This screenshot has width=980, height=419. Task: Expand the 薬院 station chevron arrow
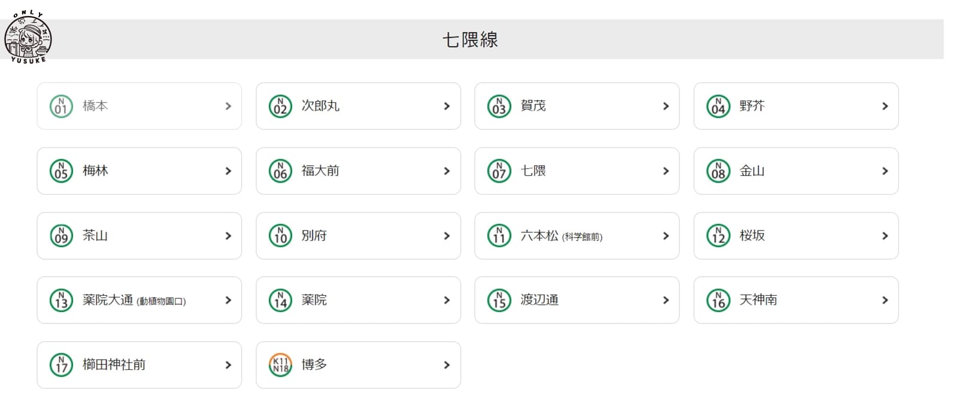click(x=447, y=300)
